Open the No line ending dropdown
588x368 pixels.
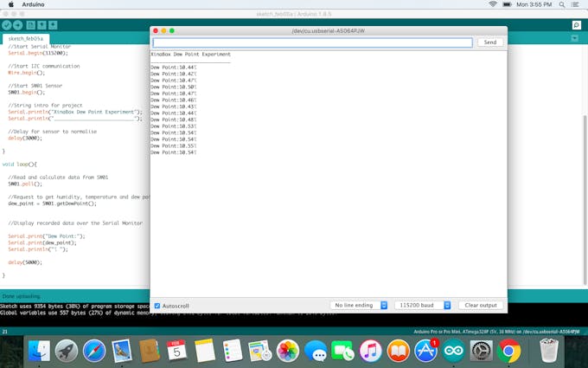[x=359, y=306]
